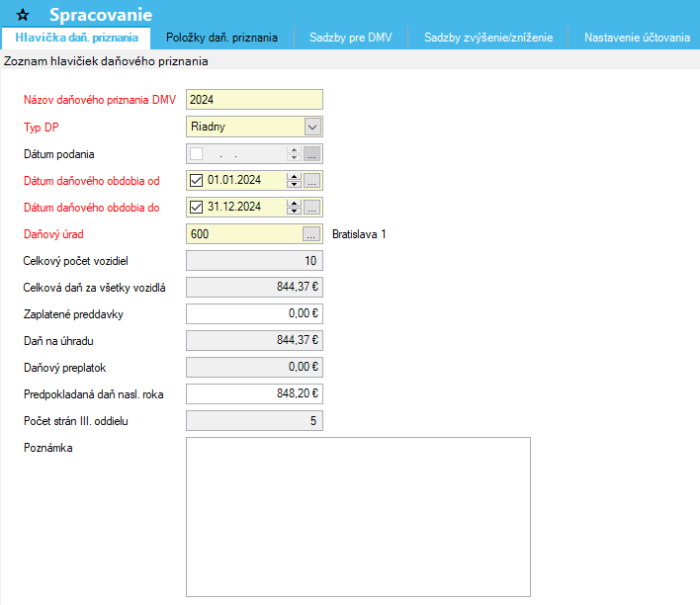The image size is (700, 605).
Task: Open the Daňový úrad lookup button
Action: pos(311,234)
